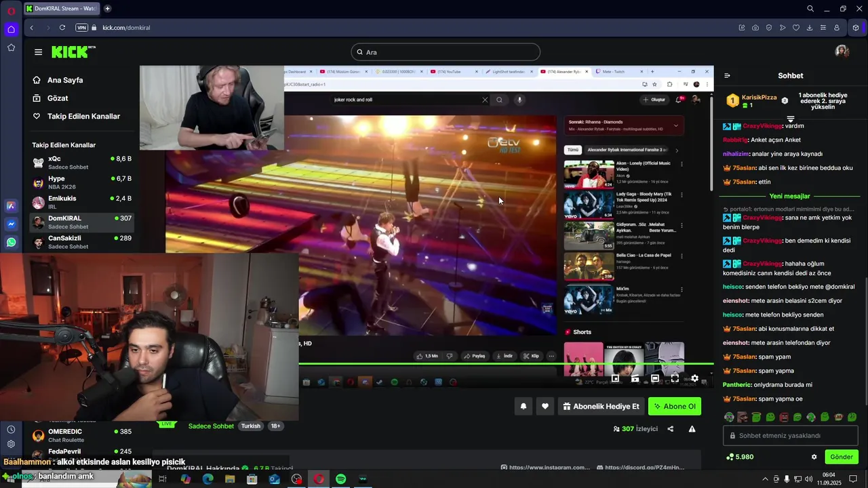Click browser back arrow

(x=32, y=28)
